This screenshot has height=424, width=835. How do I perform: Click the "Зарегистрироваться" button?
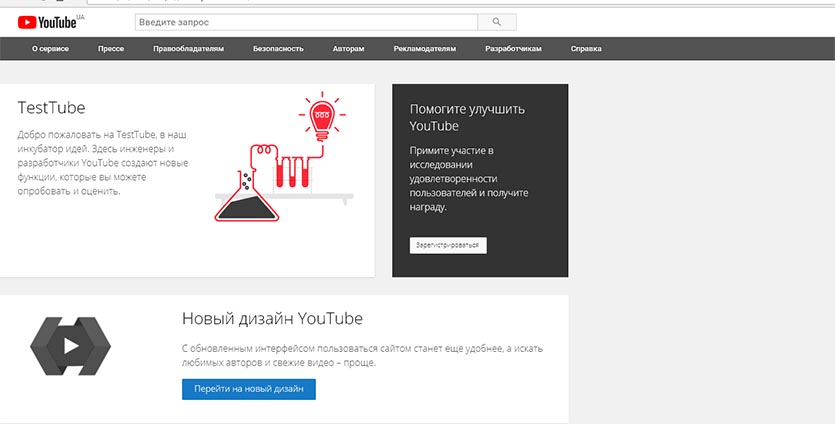[x=448, y=246]
